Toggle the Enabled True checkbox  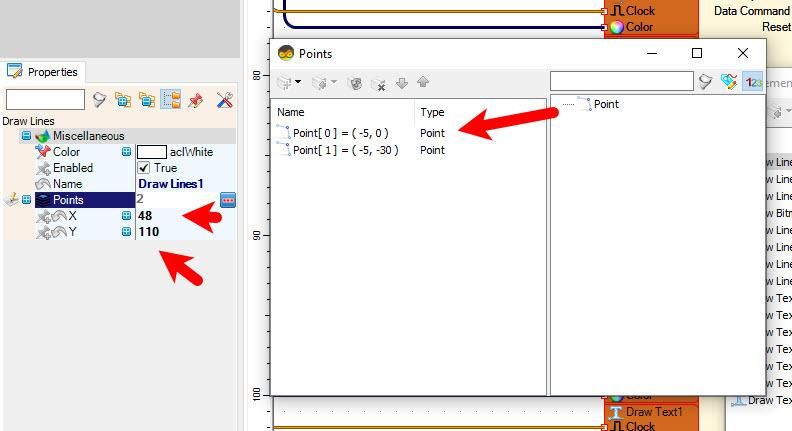[144, 168]
